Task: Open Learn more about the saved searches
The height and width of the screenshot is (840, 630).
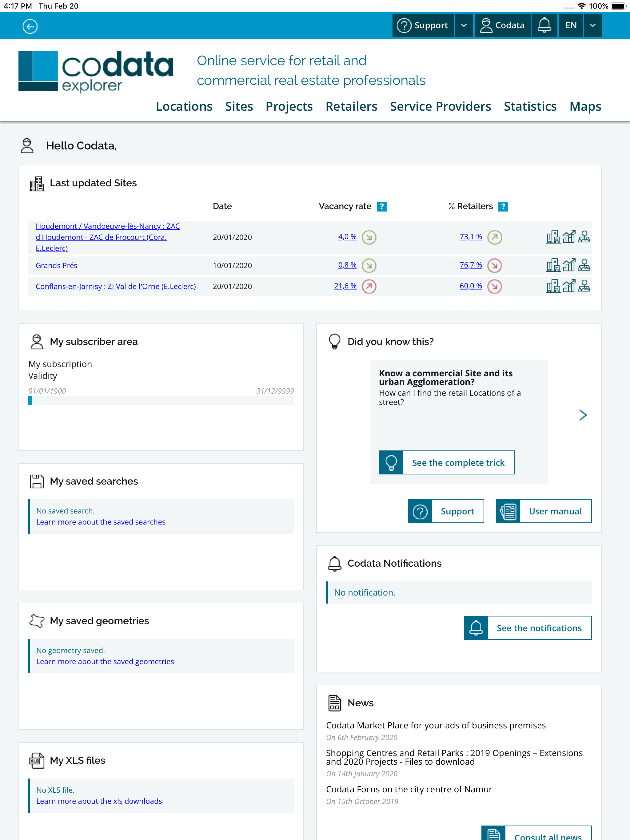Action: pyautogui.click(x=101, y=522)
